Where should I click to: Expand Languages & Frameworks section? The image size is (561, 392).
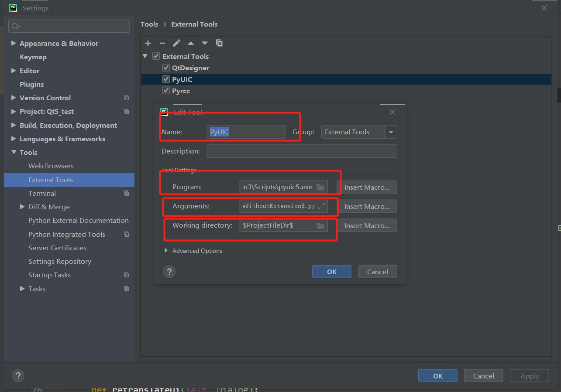tap(14, 139)
